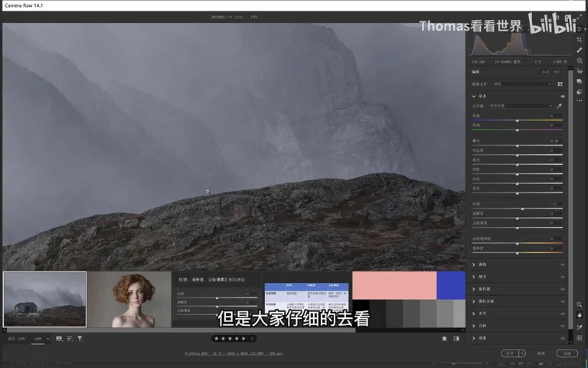
Task: Select the pink and blue color chart thumbnail
Action: tap(409, 299)
